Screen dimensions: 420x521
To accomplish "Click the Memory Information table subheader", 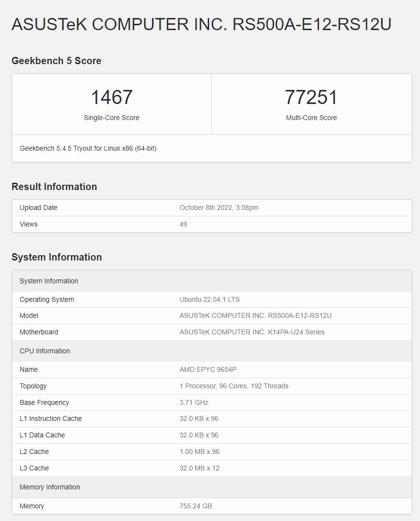I will 50,487.
